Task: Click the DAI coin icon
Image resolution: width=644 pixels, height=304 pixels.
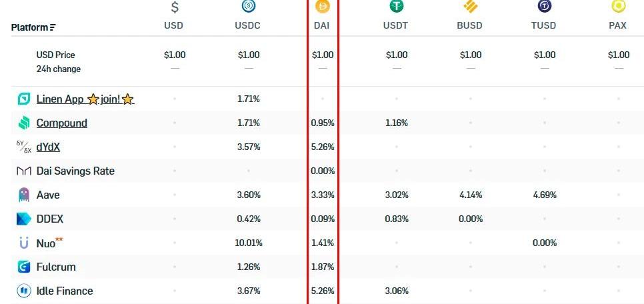Action: tap(323, 7)
